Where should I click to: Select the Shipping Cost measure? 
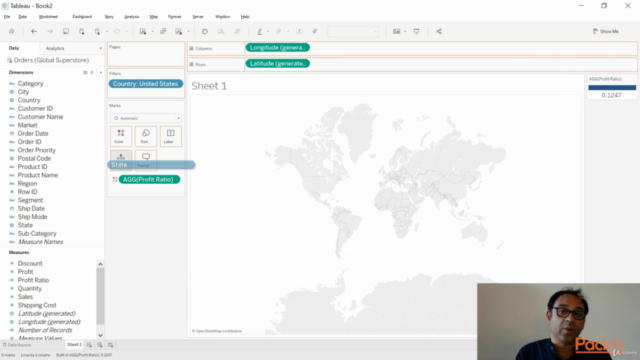[37, 305]
